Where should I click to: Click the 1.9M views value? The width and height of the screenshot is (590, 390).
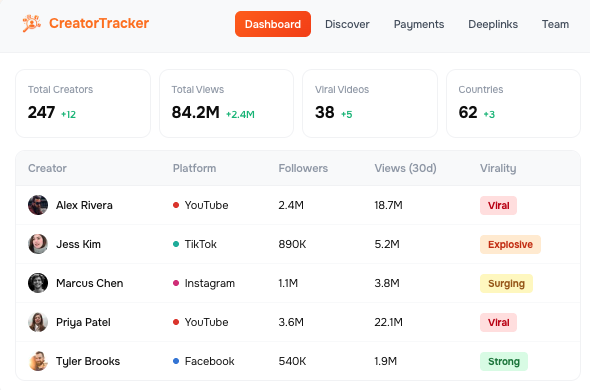tap(386, 361)
